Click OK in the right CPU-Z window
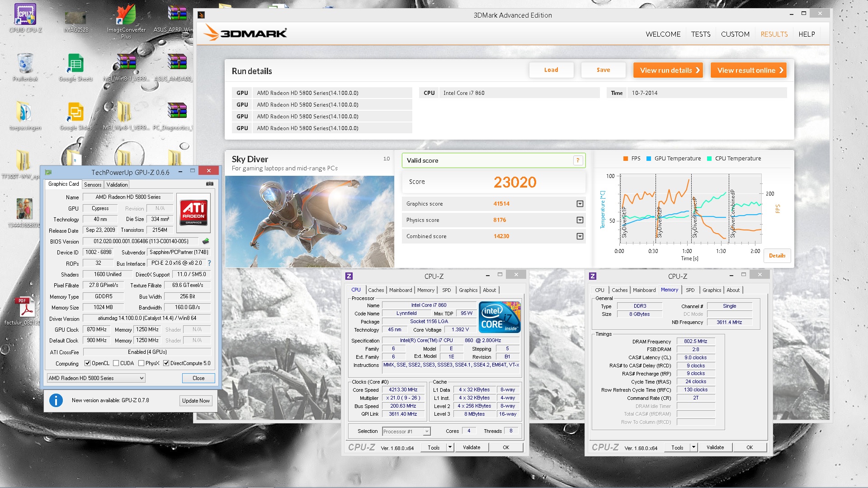The image size is (868, 488). coord(750,447)
